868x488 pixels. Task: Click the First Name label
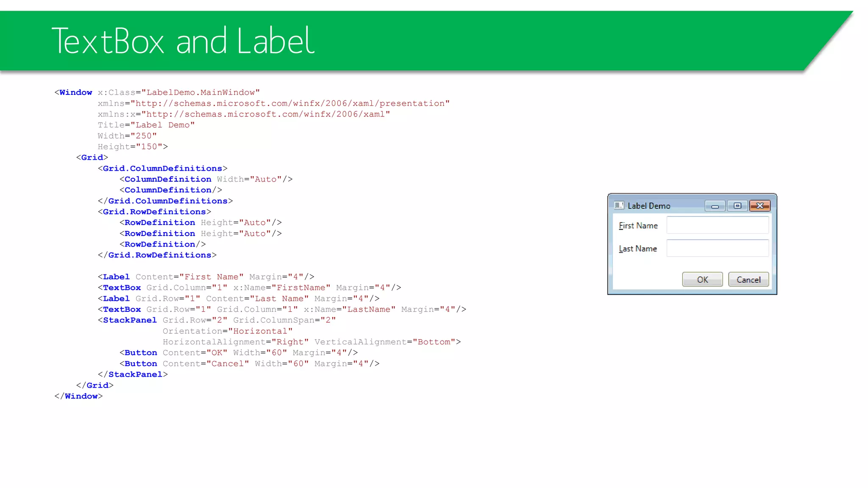tap(638, 226)
